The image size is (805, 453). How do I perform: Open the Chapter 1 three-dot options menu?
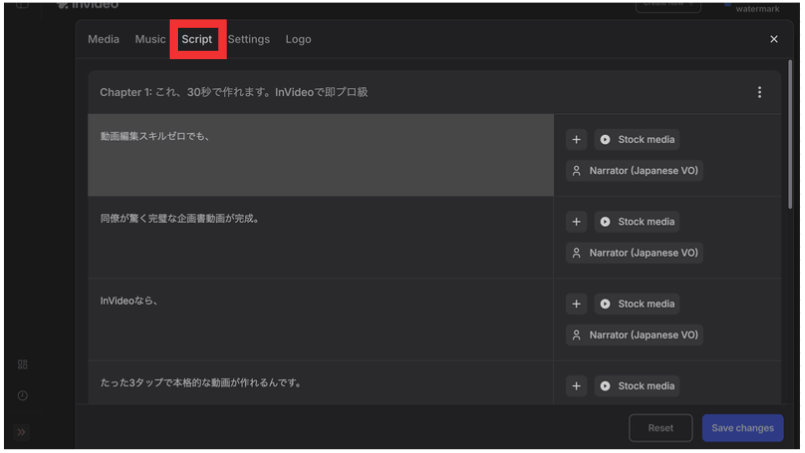pos(759,93)
